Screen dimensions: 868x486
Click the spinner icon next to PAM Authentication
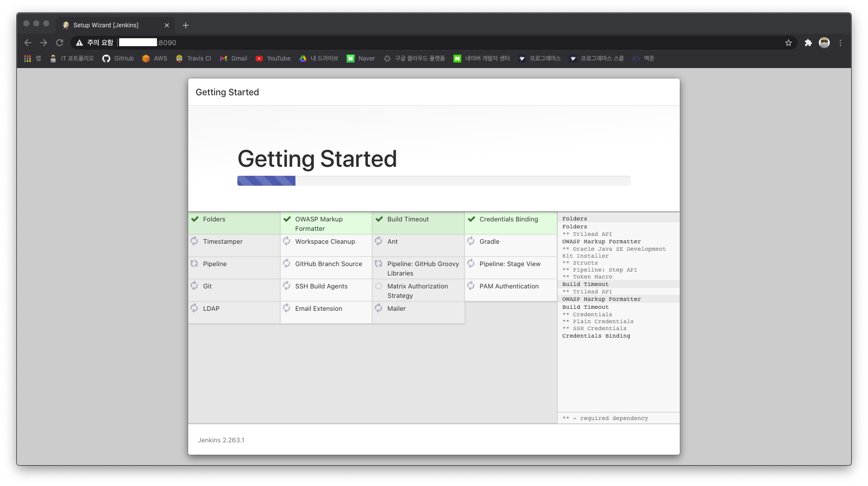[471, 286]
